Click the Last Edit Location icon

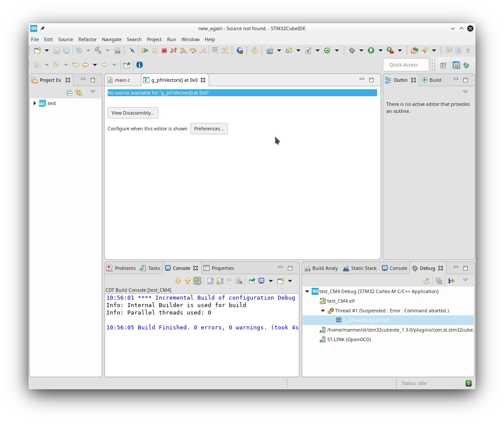pos(76,65)
